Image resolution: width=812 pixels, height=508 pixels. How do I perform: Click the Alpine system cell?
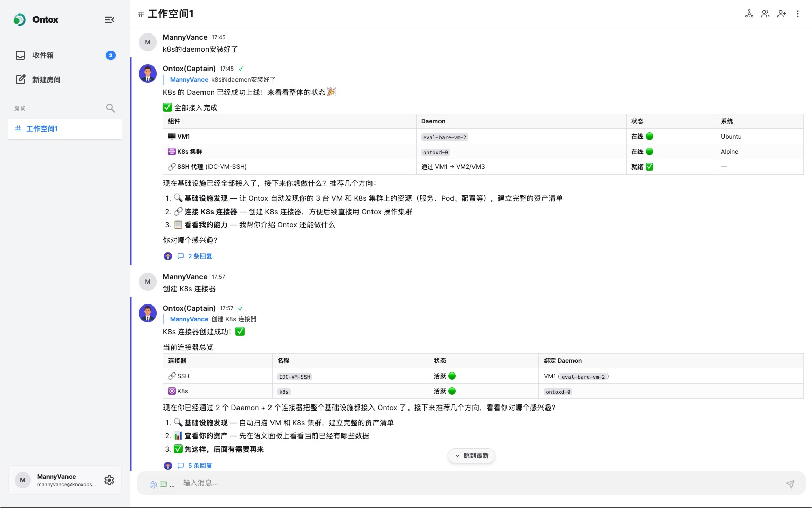coord(759,152)
